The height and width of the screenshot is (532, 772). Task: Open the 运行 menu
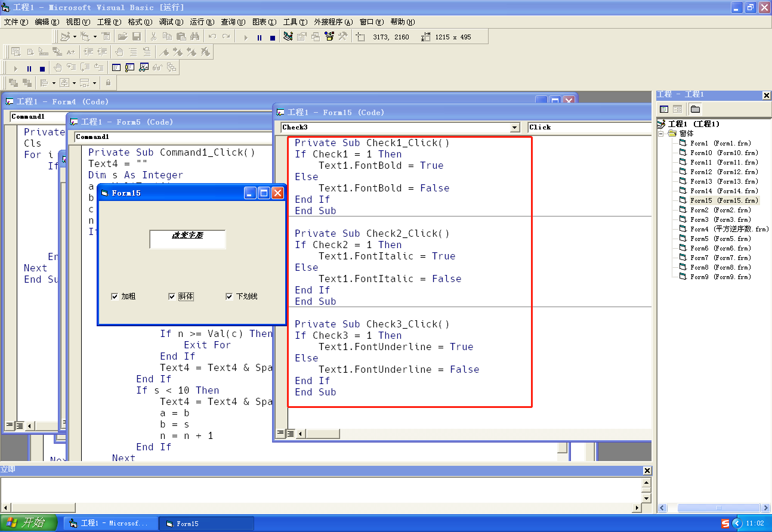click(x=202, y=22)
